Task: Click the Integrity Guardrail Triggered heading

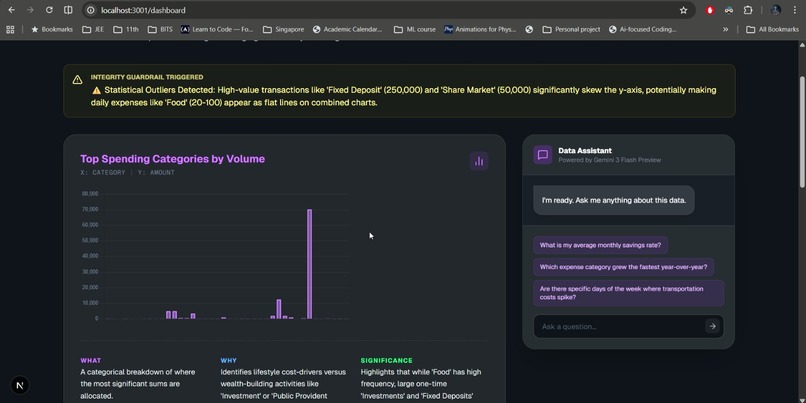Action: pos(147,77)
